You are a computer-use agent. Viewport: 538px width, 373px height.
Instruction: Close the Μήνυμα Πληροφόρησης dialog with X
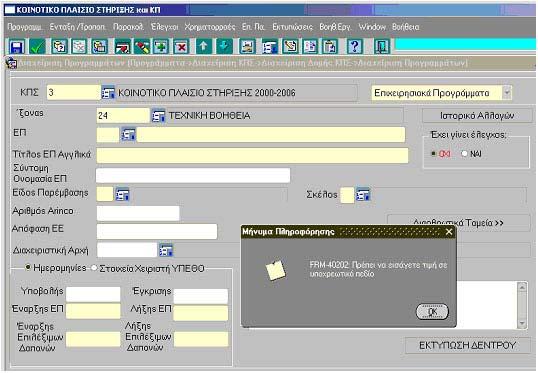point(449,232)
